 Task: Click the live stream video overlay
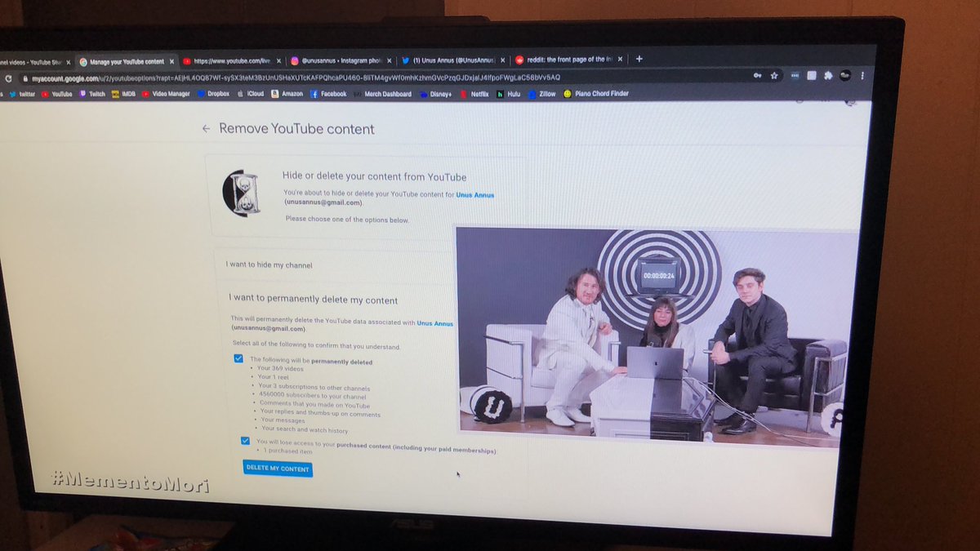coord(657,337)
